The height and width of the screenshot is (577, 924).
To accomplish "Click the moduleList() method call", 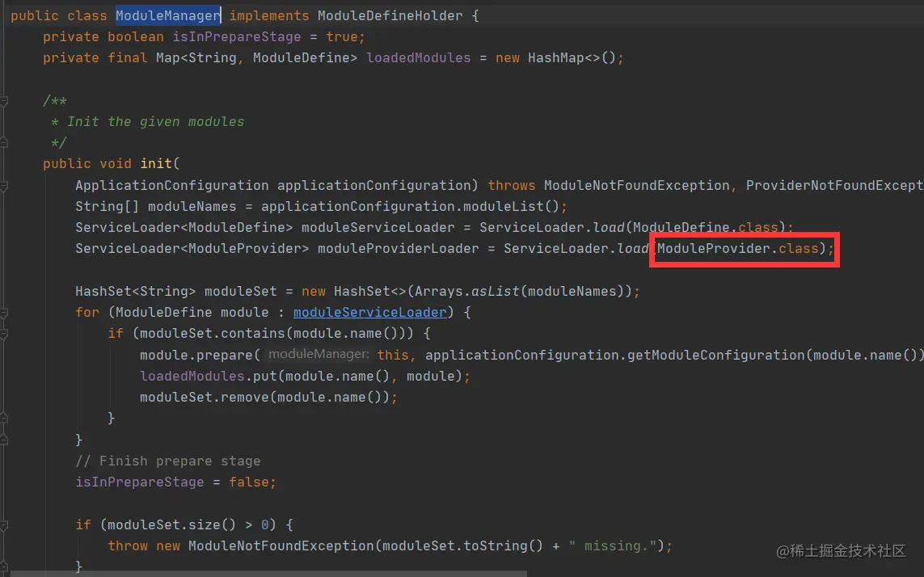I will (x=511, y=206).
